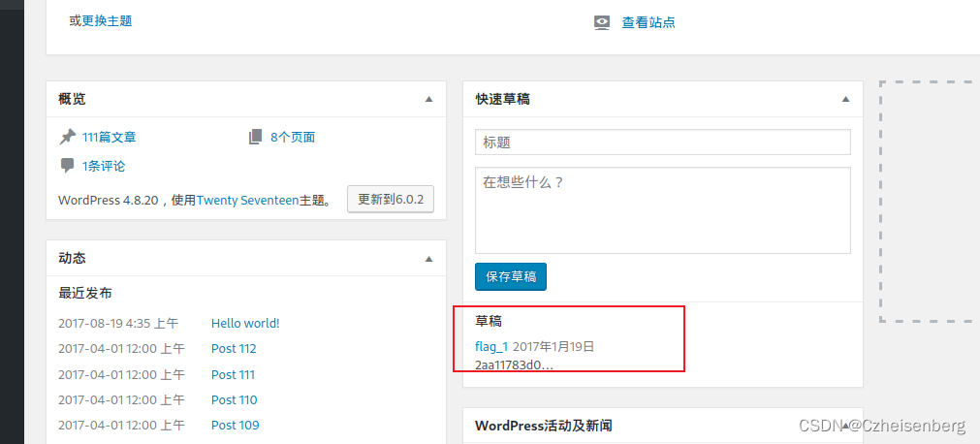Collapse the WordPress活动及新闻 widget arrow
The width and height of the screenshot is (980, 444).
click(x=845, y=426)
